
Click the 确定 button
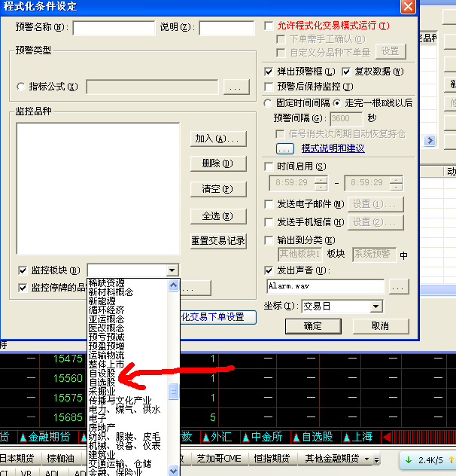[312, 325]
